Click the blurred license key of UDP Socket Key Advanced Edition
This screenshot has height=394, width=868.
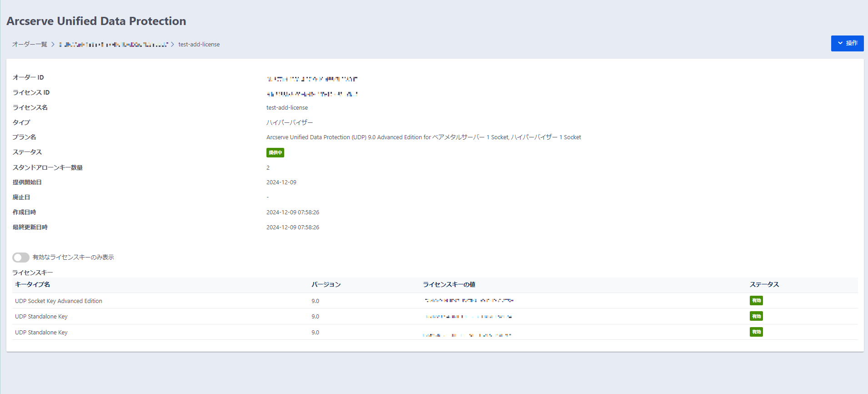[469, 301]
